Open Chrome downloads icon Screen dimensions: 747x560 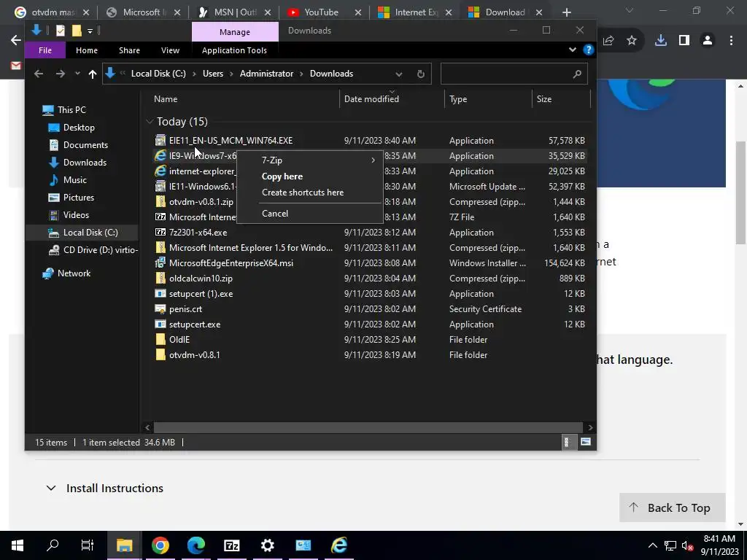point(661,41)
